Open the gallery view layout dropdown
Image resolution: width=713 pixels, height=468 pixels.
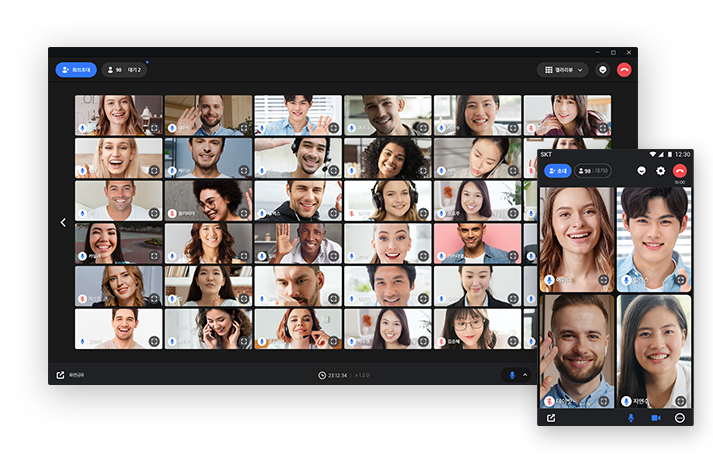[562, 70]
